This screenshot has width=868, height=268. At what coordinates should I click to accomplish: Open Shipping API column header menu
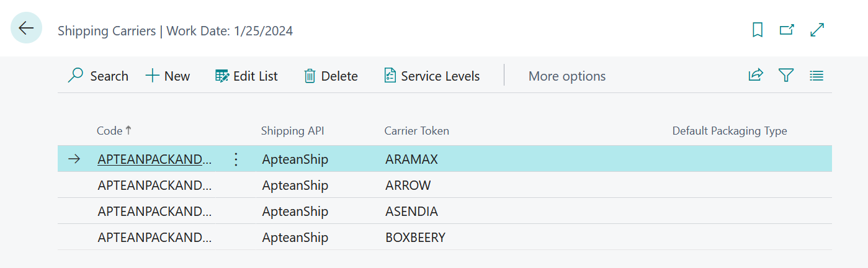292,131
